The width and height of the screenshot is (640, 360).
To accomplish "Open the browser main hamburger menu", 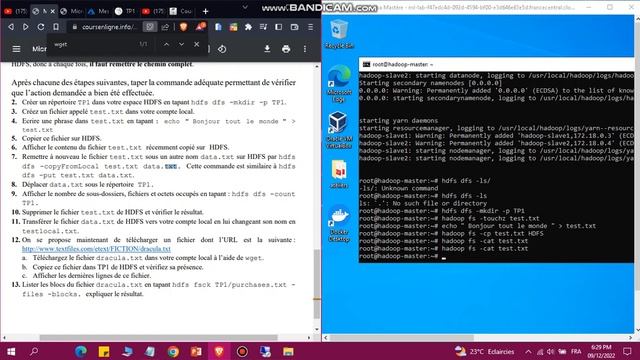I will pyautogui.click(x=310, y=27).
